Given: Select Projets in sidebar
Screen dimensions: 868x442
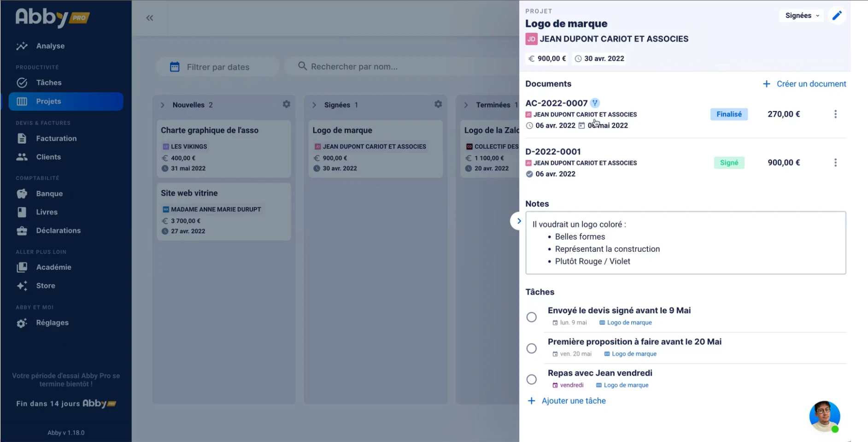Looking at the screenshot, I should coord(66,101).
